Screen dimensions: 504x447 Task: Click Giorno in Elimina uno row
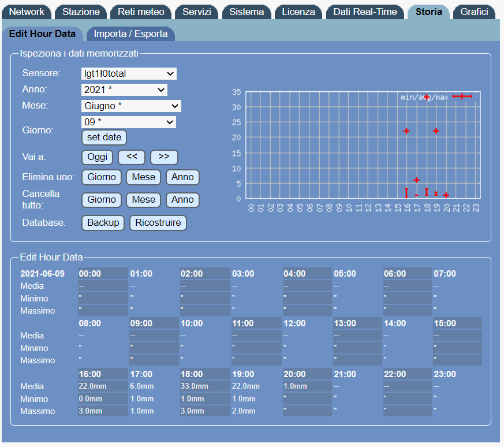click(x=102, y=177)
